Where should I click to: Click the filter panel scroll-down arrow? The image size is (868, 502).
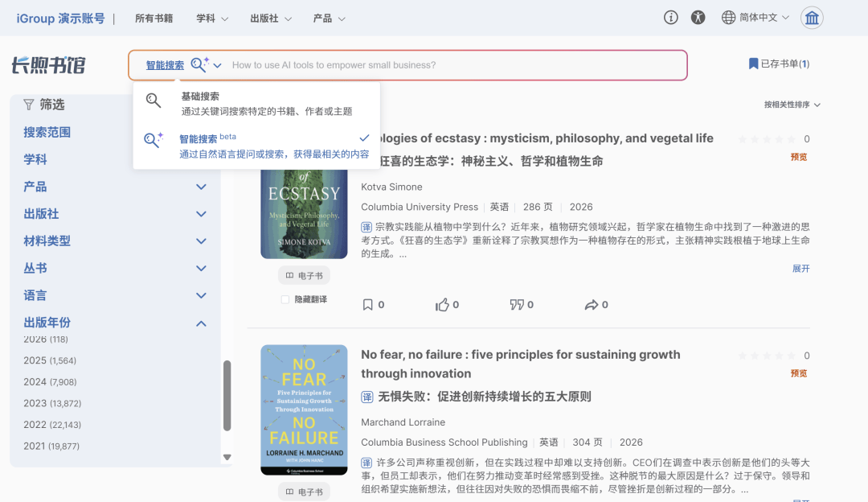(227, 457)
